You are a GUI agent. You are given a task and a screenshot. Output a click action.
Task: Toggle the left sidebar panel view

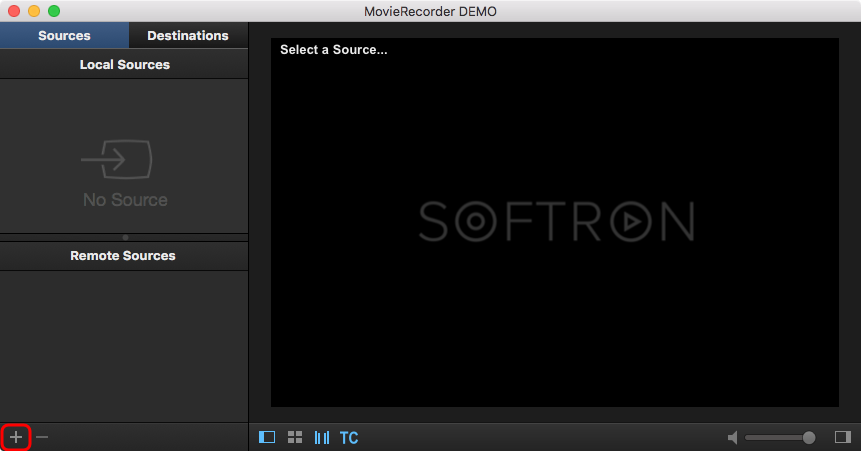[x=267, y=437]
